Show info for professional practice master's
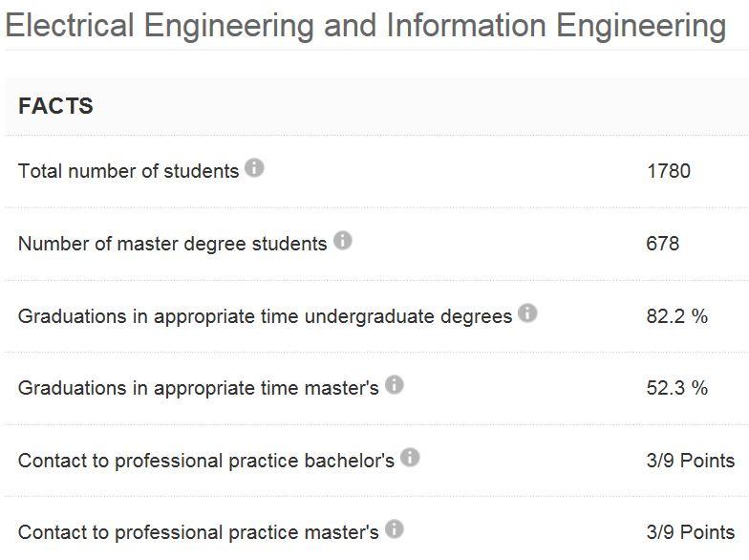 (394, 529)
